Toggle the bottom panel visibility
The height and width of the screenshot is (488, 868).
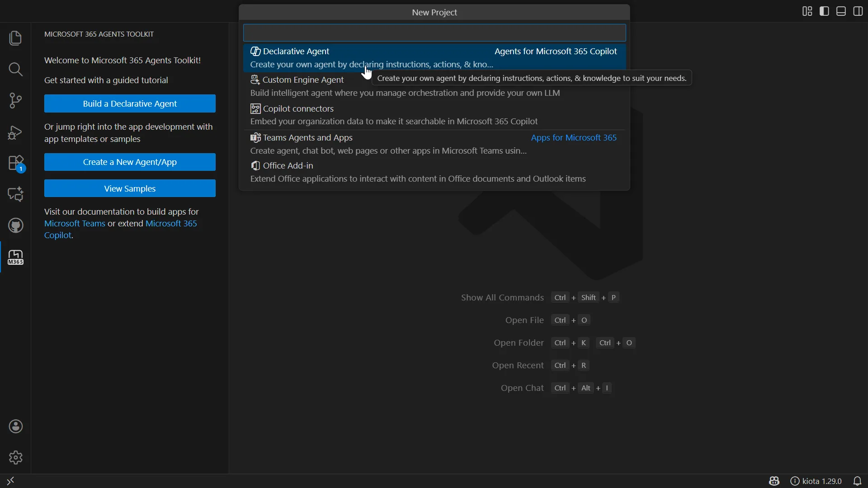click(841, 11)
